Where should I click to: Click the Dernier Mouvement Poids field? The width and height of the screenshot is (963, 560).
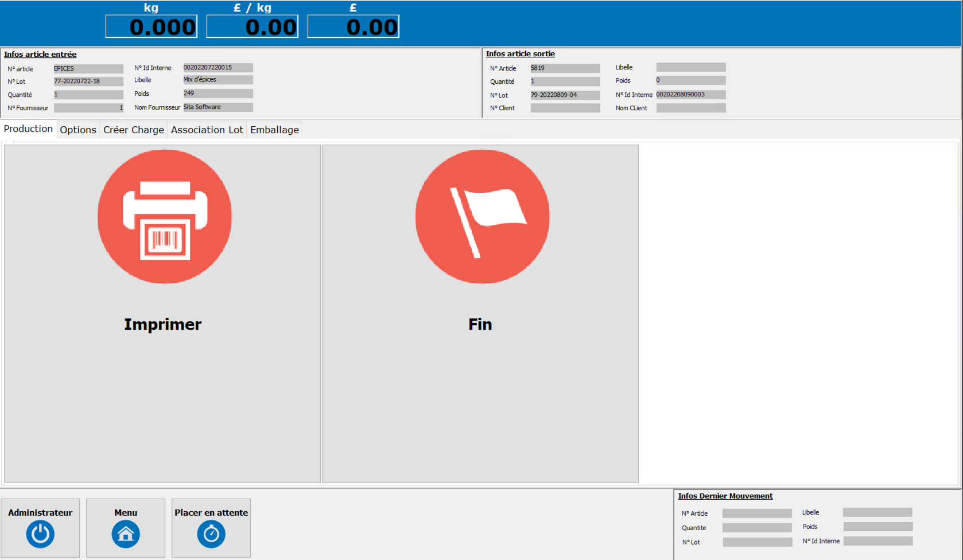[878, 527]
